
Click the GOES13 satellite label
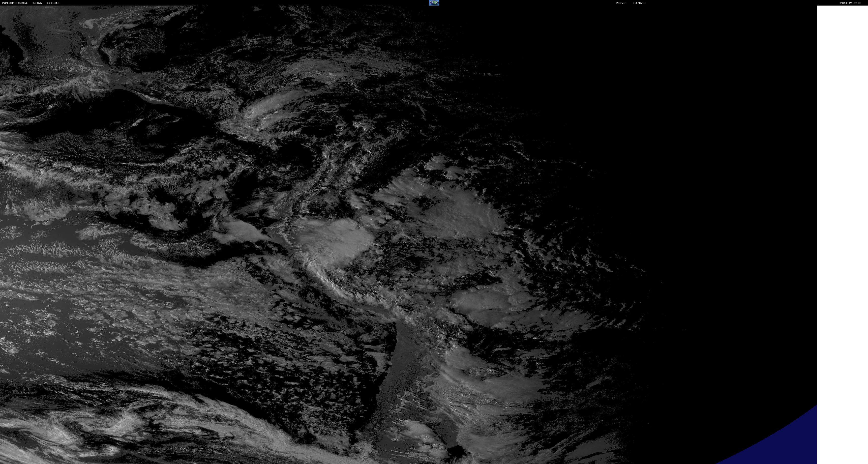[x=53, y=3]
